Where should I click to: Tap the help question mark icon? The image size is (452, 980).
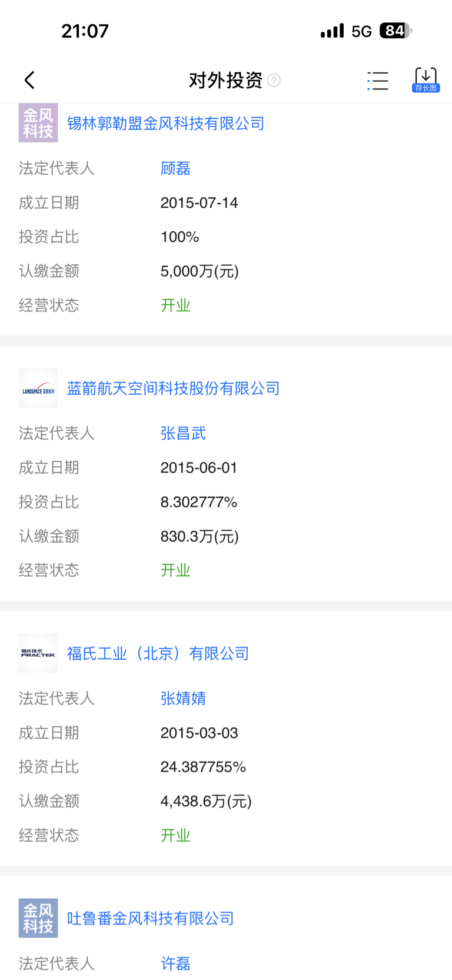tap(274, 80)
